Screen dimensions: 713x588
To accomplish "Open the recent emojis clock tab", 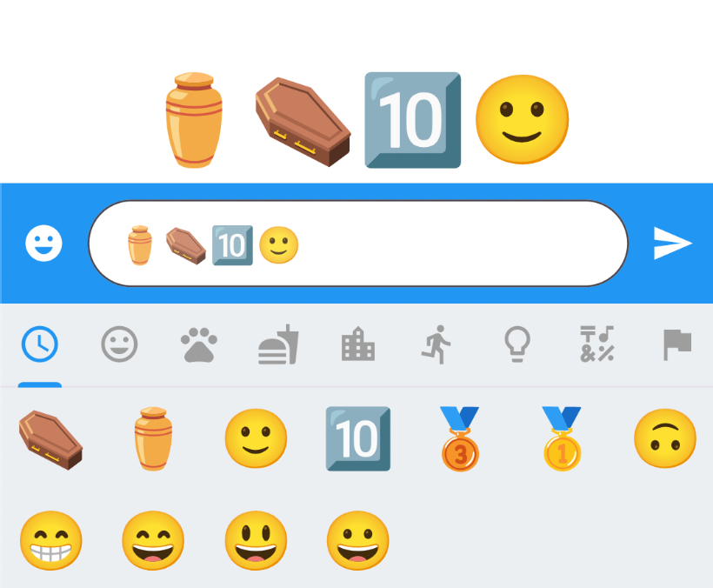I will click(40, 344).
